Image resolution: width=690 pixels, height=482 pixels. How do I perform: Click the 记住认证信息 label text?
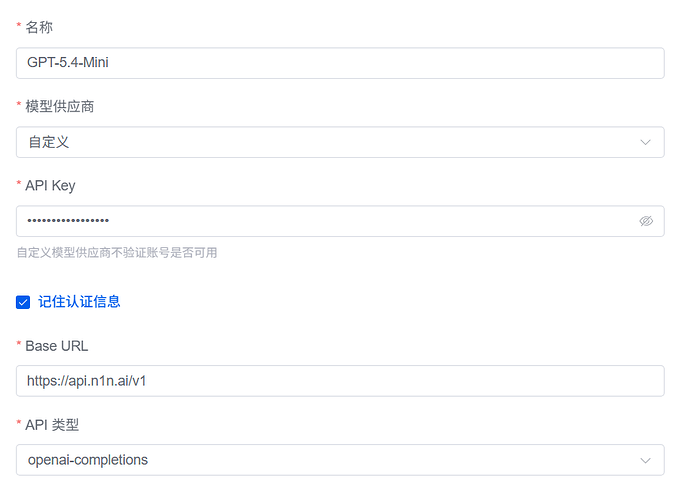coord(79,301)
